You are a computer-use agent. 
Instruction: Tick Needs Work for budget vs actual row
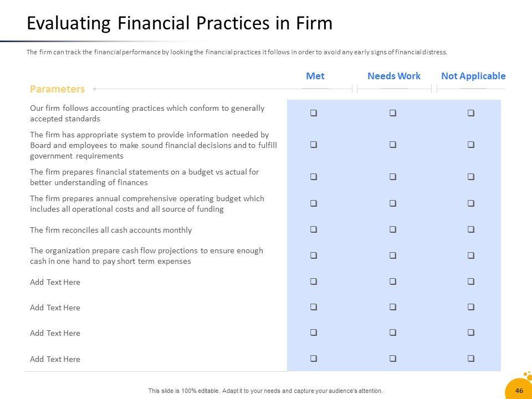pyautogui.click(x=392, y=177)
